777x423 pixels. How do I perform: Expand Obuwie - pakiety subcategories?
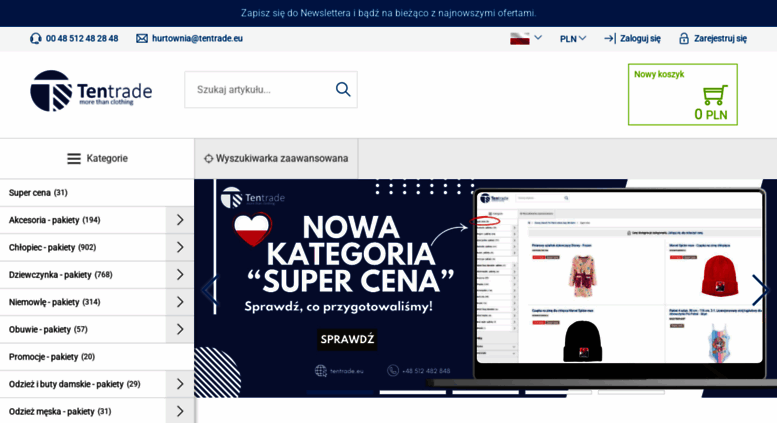click(180, 329)
